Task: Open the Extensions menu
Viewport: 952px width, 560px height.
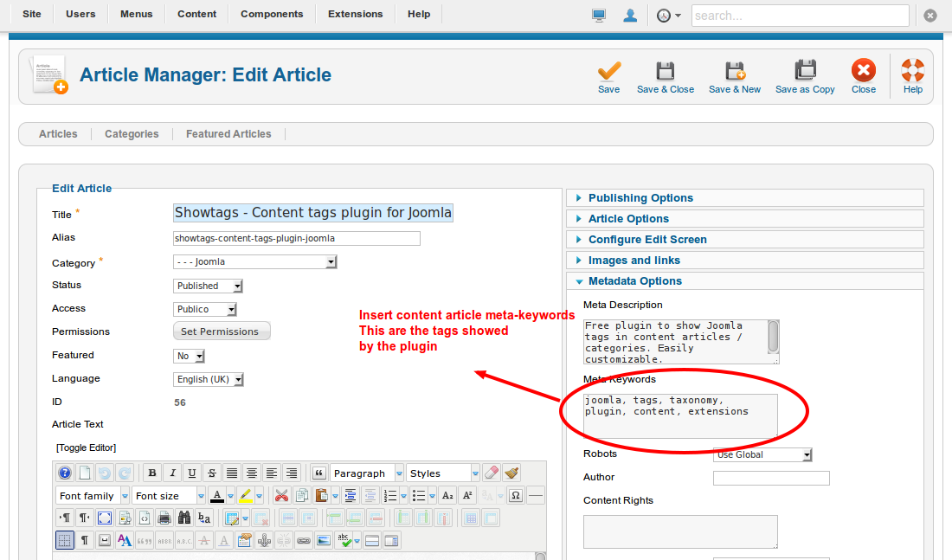Action: click(x=355, y=14)
